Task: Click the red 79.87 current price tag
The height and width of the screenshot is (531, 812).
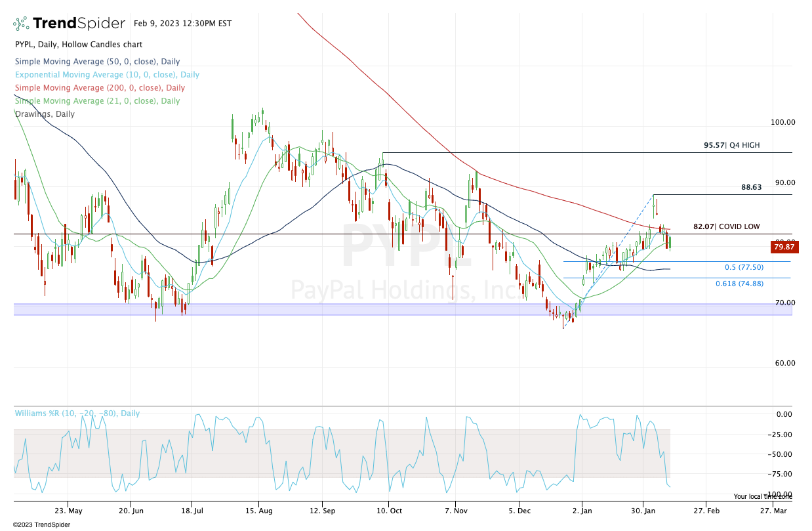Action: 783,247
